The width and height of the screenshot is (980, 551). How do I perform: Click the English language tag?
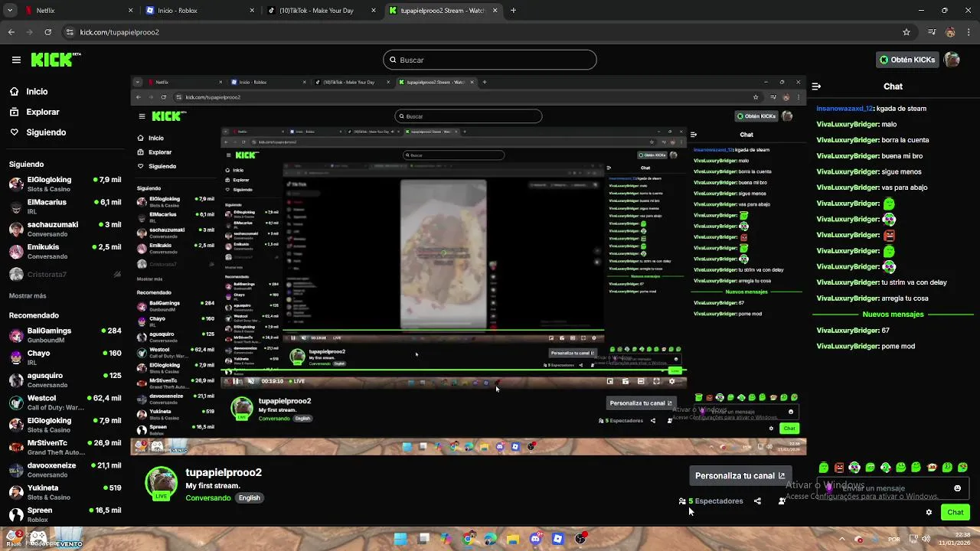[250, 498]
